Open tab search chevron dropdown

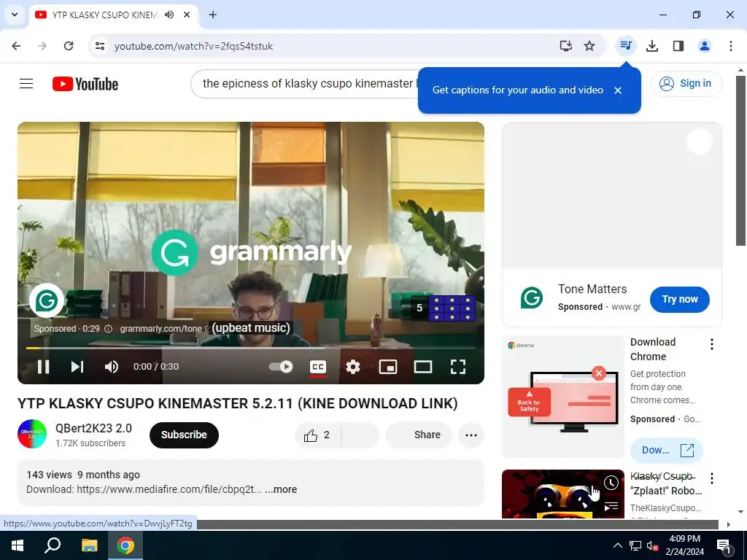(15, 15)
